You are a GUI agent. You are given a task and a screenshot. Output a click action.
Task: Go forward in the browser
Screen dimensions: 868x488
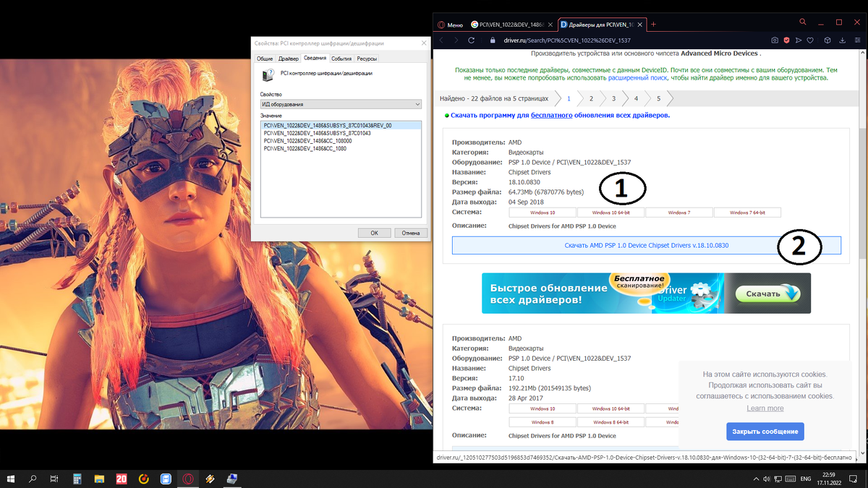pyautogui.click(x=456, y=40)
